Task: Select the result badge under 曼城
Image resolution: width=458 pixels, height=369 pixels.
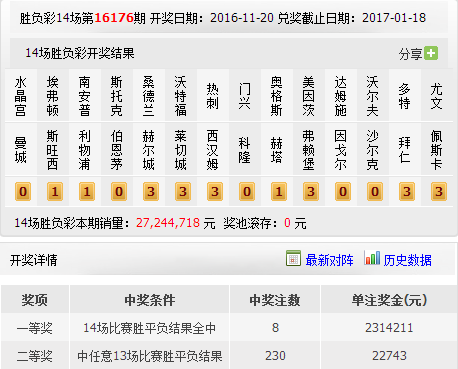Action: [23, 192]
